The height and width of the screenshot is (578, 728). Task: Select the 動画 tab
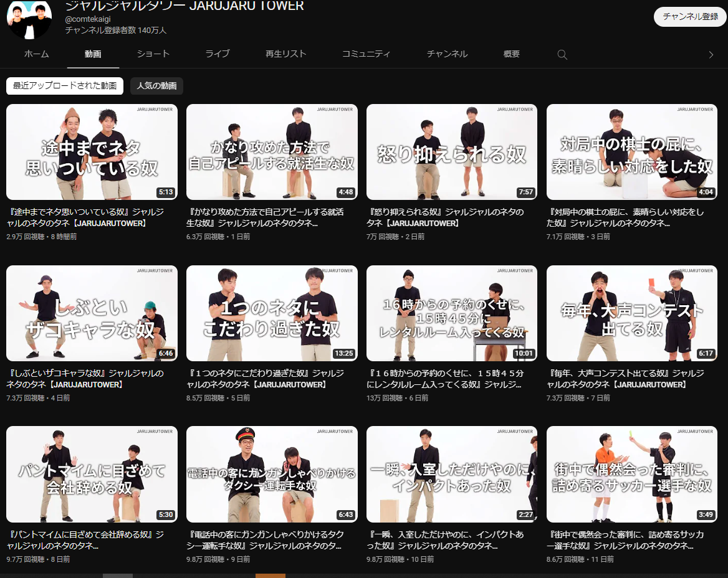point(93,54)
